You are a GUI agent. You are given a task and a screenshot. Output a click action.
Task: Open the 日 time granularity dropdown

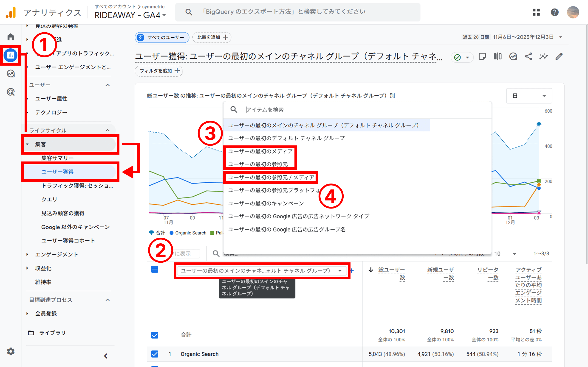coord(529,96)
